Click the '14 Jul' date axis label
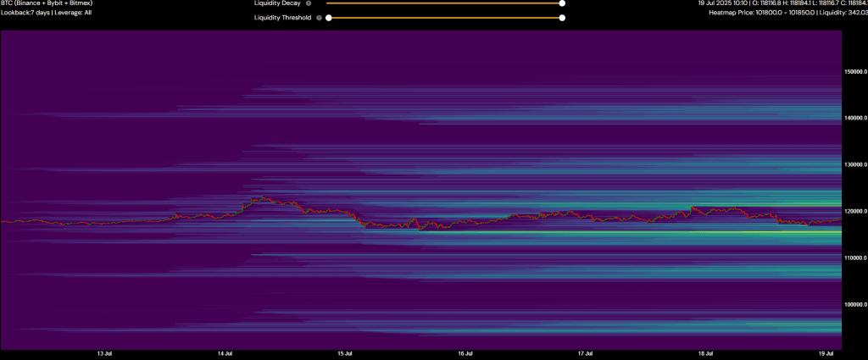The width and height of the screenshot is (868, 360). (225, 353)
